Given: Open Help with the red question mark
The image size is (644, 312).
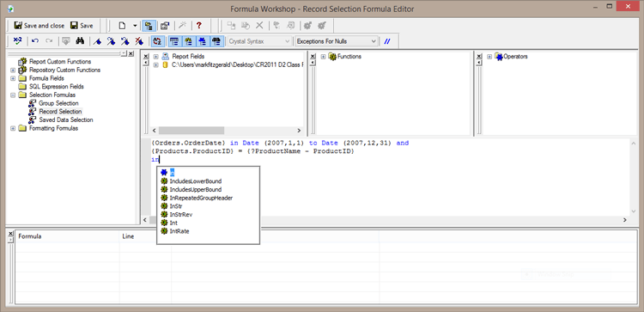Looking at the screenshot, I should pyautogui.click(x=199, y=26).
